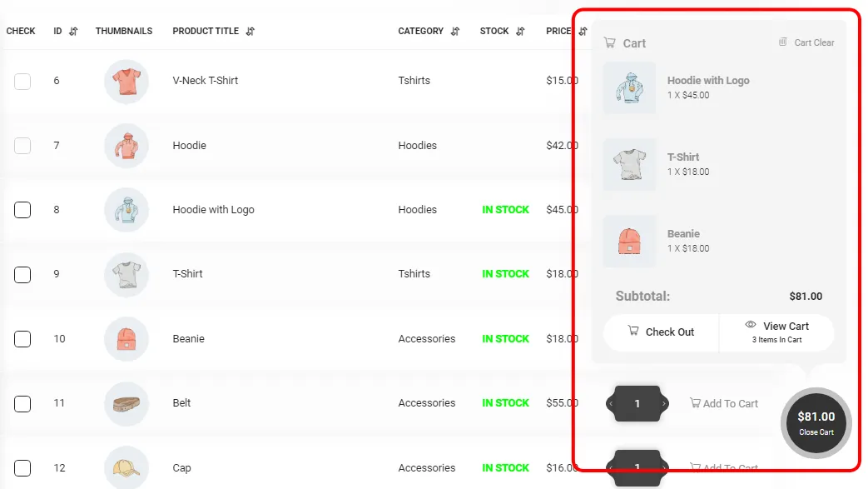Sort the table by ID column

[73, 31]
